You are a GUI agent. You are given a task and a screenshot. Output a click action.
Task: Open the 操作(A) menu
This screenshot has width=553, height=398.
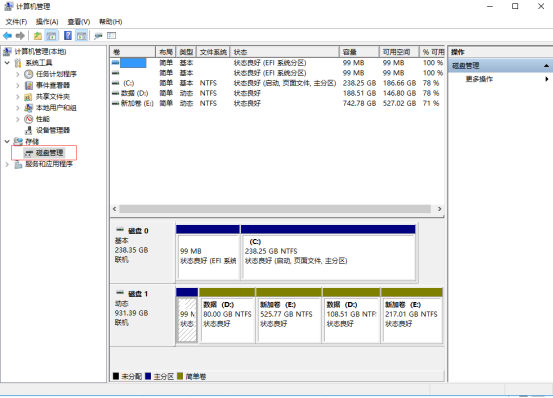47,22
